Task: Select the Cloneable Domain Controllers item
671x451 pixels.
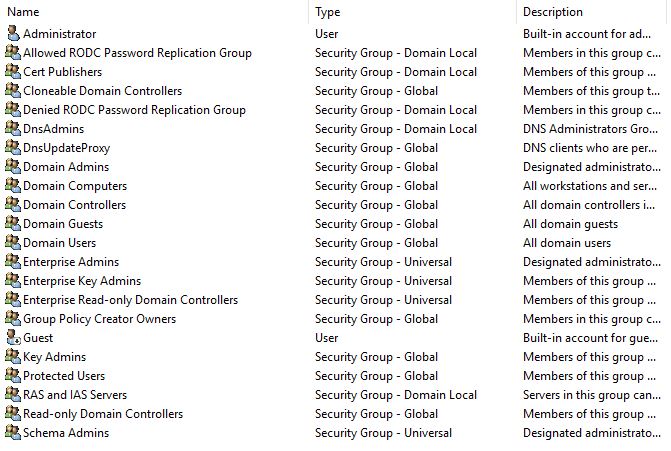Action: pyautogui.click(x=102, y=91)
